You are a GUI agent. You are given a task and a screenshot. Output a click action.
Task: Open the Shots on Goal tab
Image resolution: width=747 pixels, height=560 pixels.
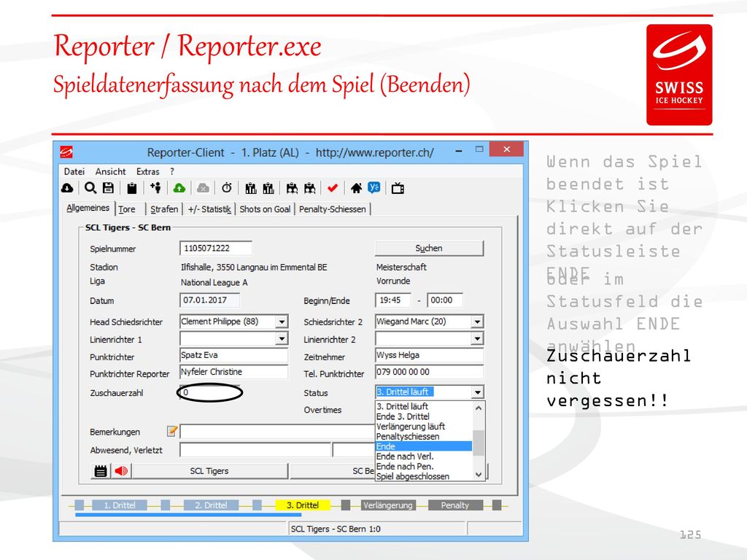pos(265,209)
